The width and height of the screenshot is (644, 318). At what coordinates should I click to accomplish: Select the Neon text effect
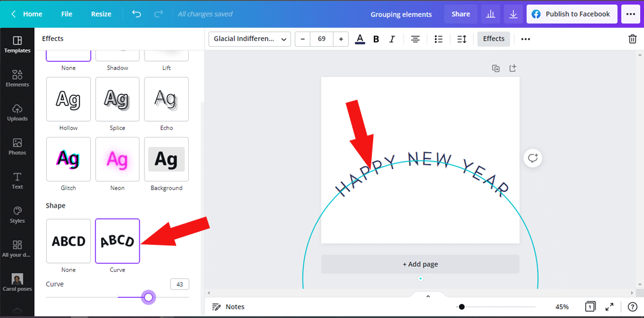(117, 159)
